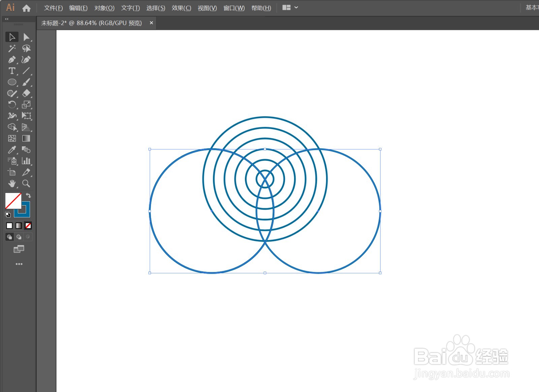Select the Paintbrush tool
Image resolution: width=539 pixels, height=392 pixels.
26,82
